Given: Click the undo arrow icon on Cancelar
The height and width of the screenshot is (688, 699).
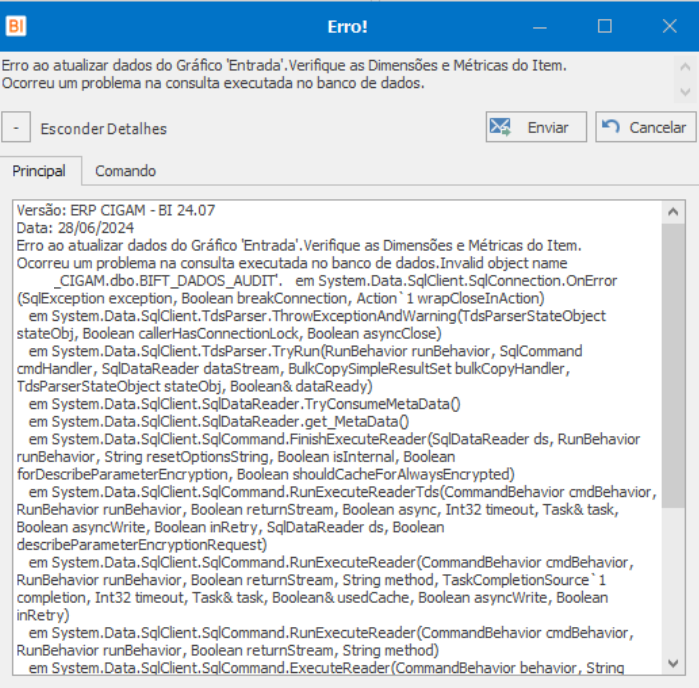Looking at the screenshot, I should coord(611,127).
